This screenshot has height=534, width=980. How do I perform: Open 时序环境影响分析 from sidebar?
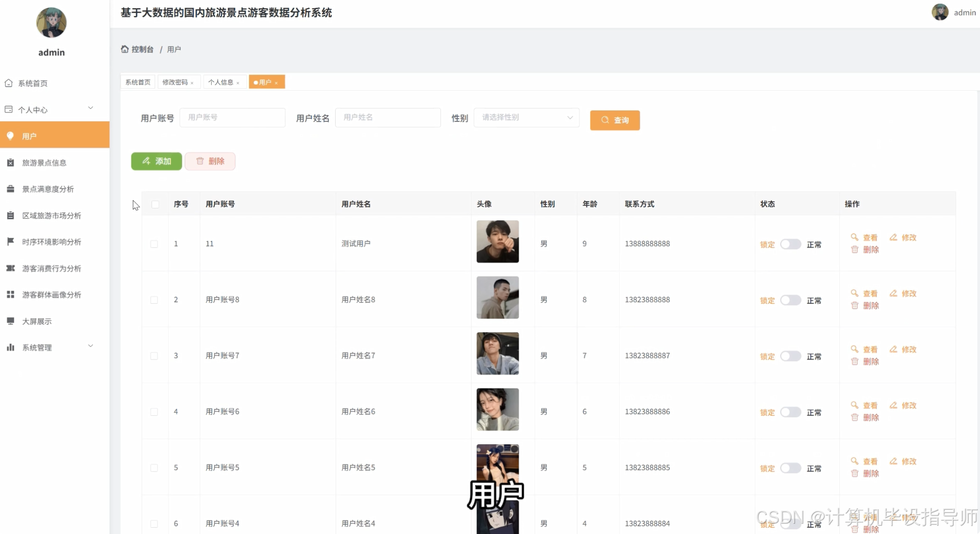click(51, 241)
